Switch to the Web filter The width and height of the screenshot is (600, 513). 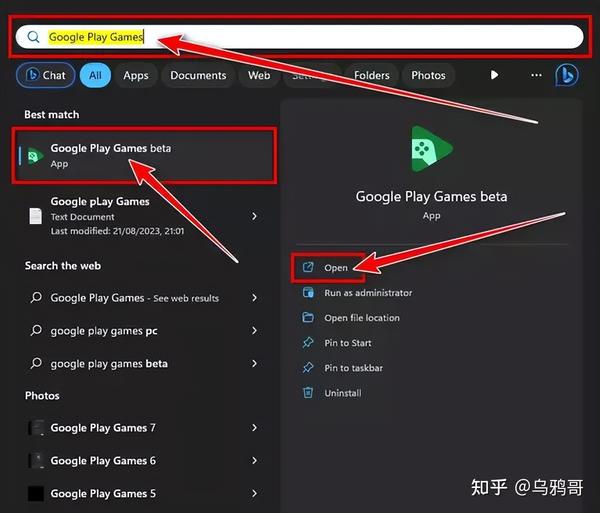point(259,75)
